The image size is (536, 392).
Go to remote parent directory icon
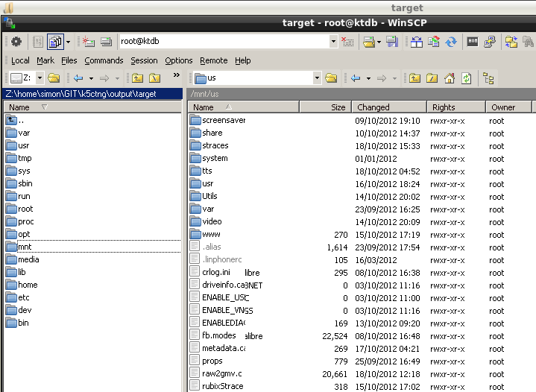point(414,78)
